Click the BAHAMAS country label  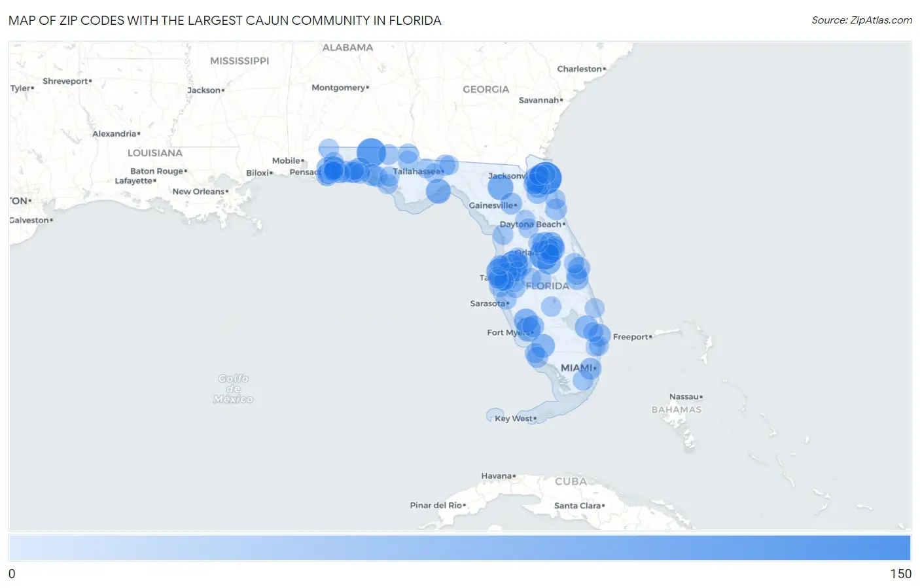pos(676,409)
